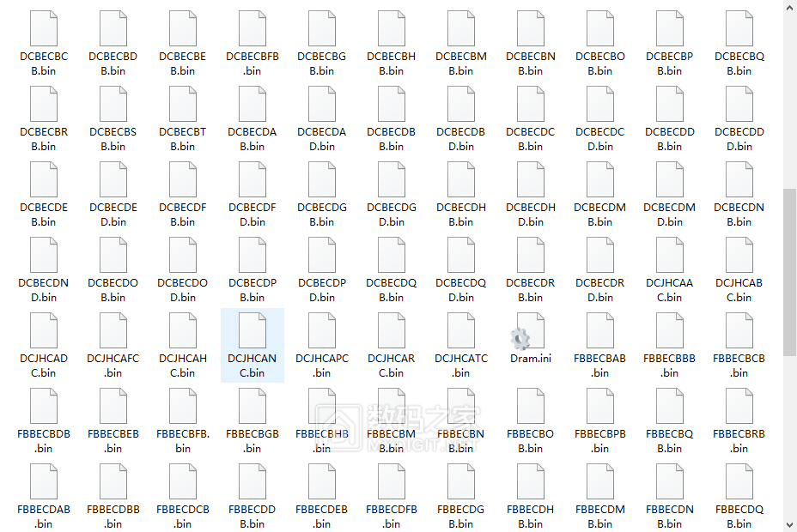797x532 pixels.
Task: Click the vertical scrollbar thumb
Action: click(x=789, y=272)
